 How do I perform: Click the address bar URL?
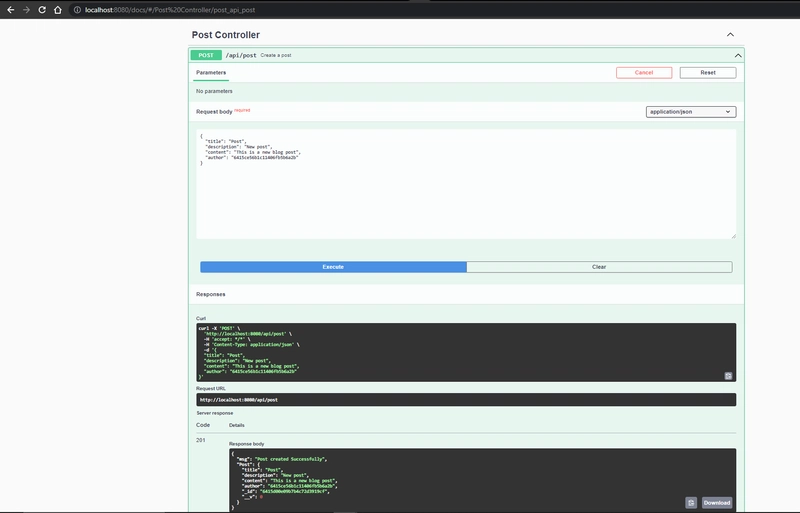tap(170, 10)
